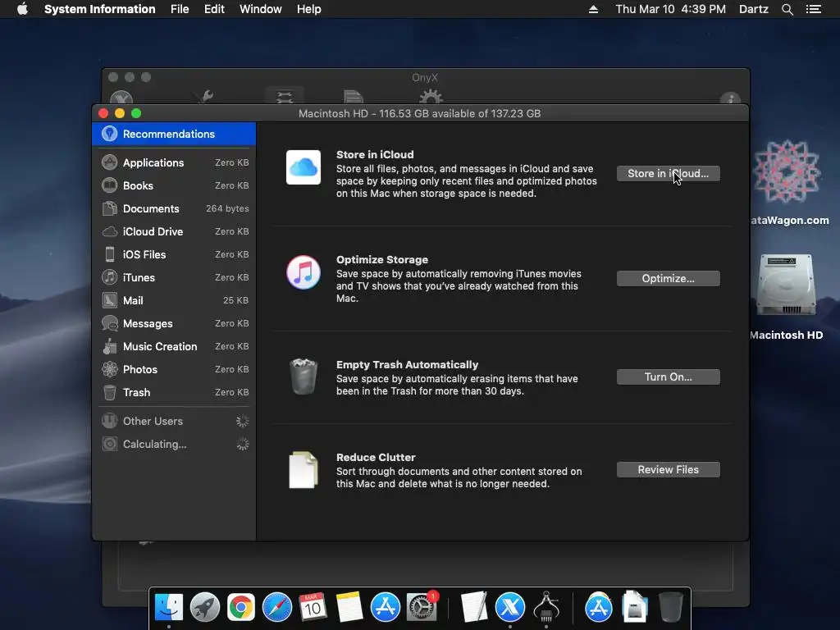Select iOS Files in the sidebar

click(x=174, y=254)
